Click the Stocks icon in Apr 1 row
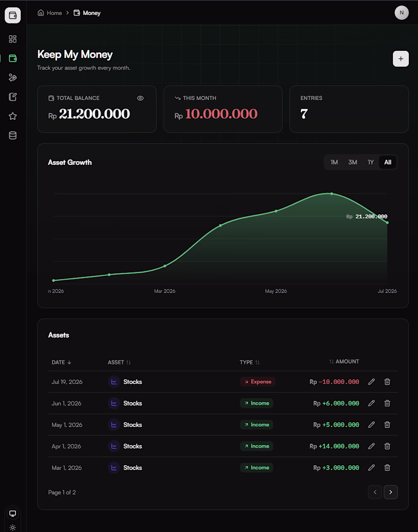 coord(114,446)
